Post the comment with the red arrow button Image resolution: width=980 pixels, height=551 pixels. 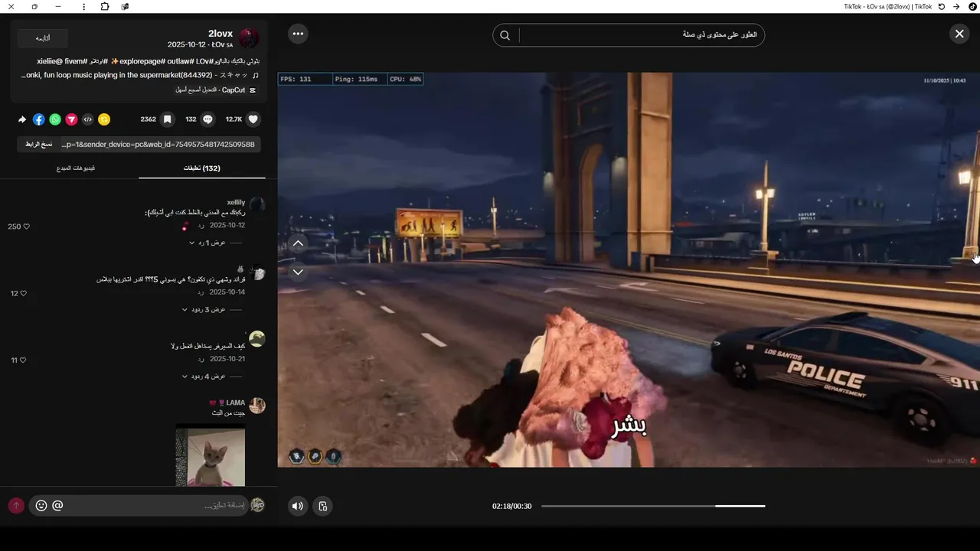16,506
